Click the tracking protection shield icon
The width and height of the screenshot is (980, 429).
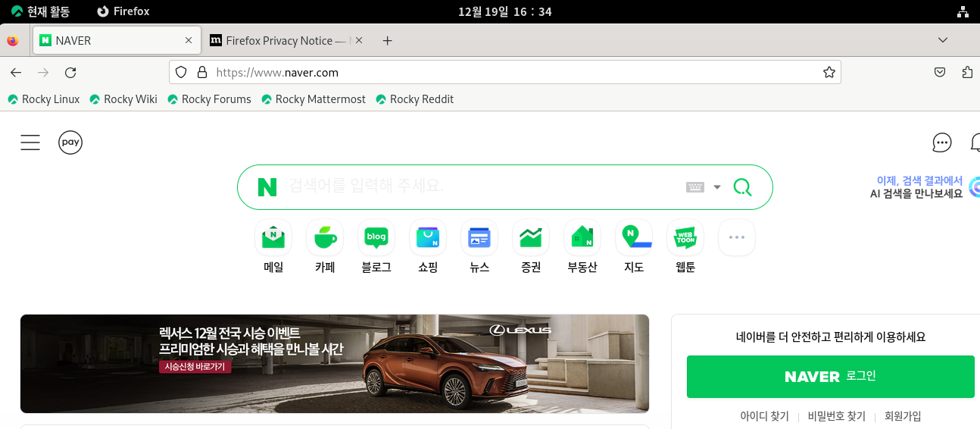[181, 73]
